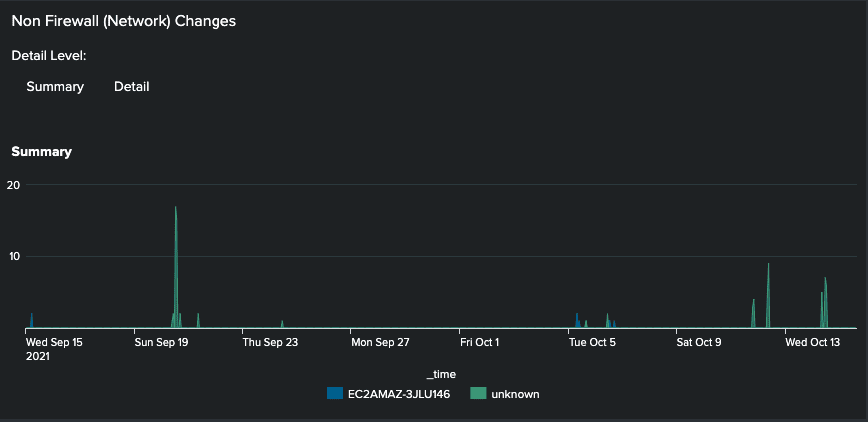The height and width of the screenshot is (422, 868).
Task: Click the 20 y-axis gridline label
Action: [x=13, y=185]
